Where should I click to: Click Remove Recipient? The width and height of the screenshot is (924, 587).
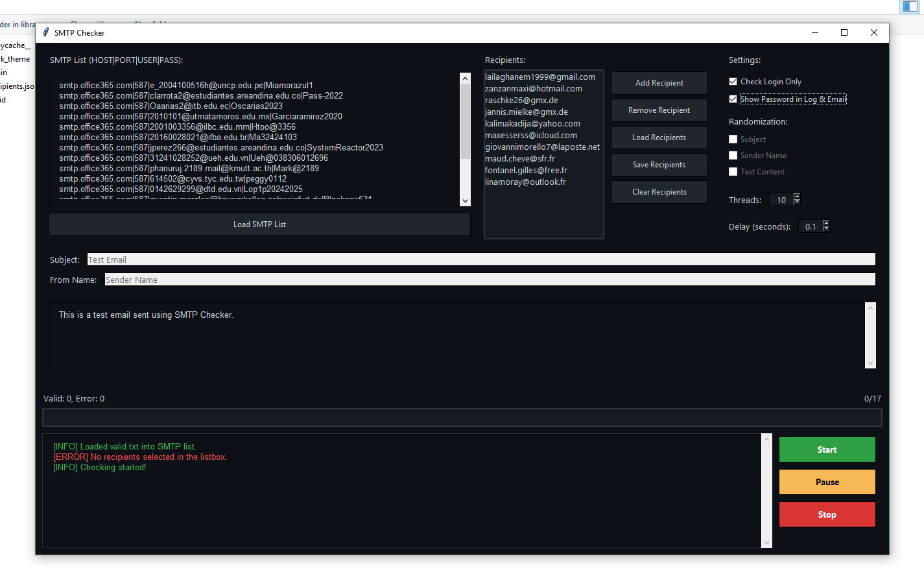click(659, 110)
